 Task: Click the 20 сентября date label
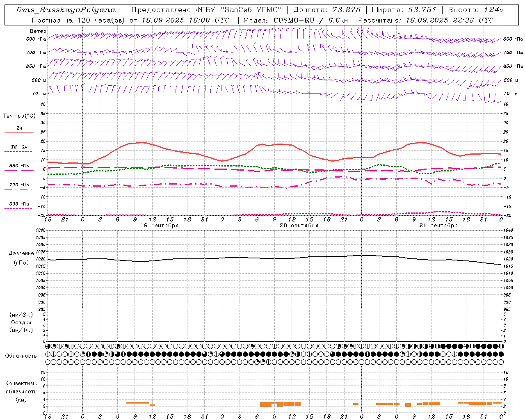(x=299, y=226)
